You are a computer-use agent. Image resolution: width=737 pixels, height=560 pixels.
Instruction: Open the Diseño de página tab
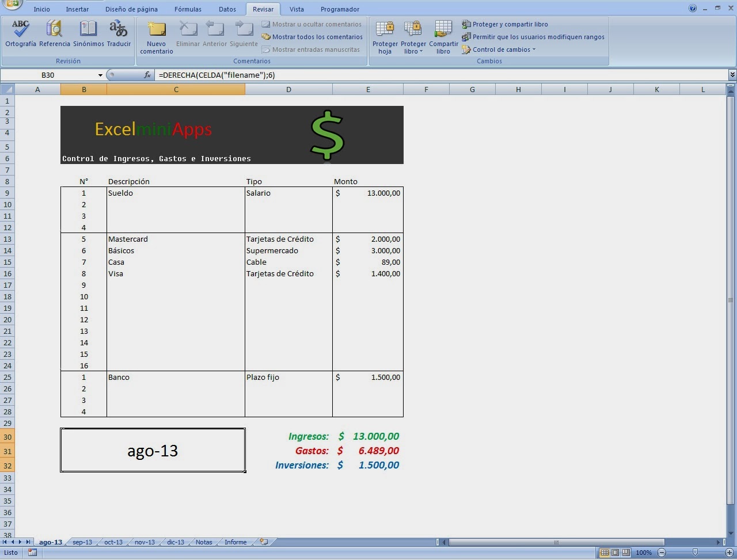tap(131, 9)
